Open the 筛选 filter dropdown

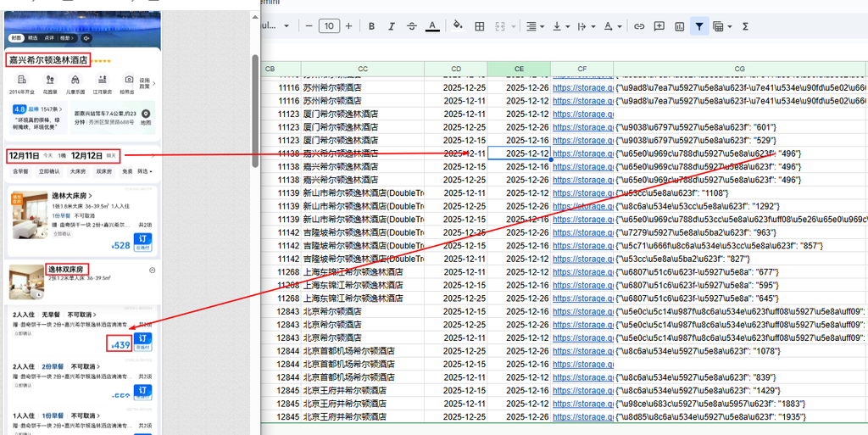click(x=145, y=172)
